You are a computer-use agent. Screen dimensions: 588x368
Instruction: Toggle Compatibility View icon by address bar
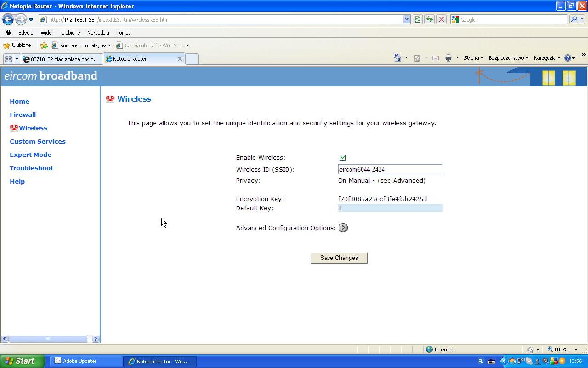pyautogui.click(x=418, y=20)
